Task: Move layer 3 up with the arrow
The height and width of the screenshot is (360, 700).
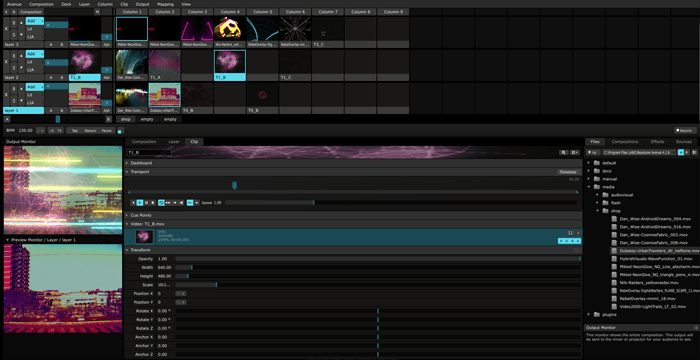Action: coord(21,23)
